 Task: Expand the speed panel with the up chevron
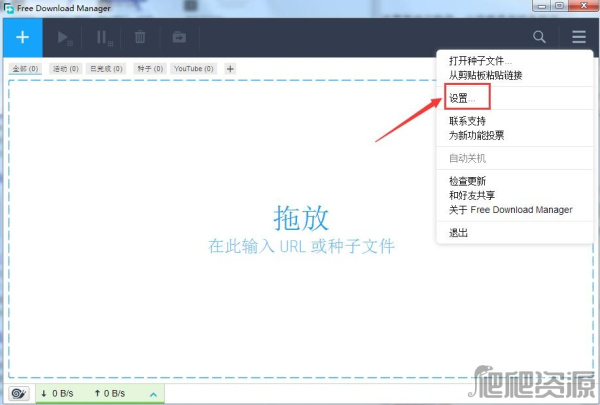(153, 394)
